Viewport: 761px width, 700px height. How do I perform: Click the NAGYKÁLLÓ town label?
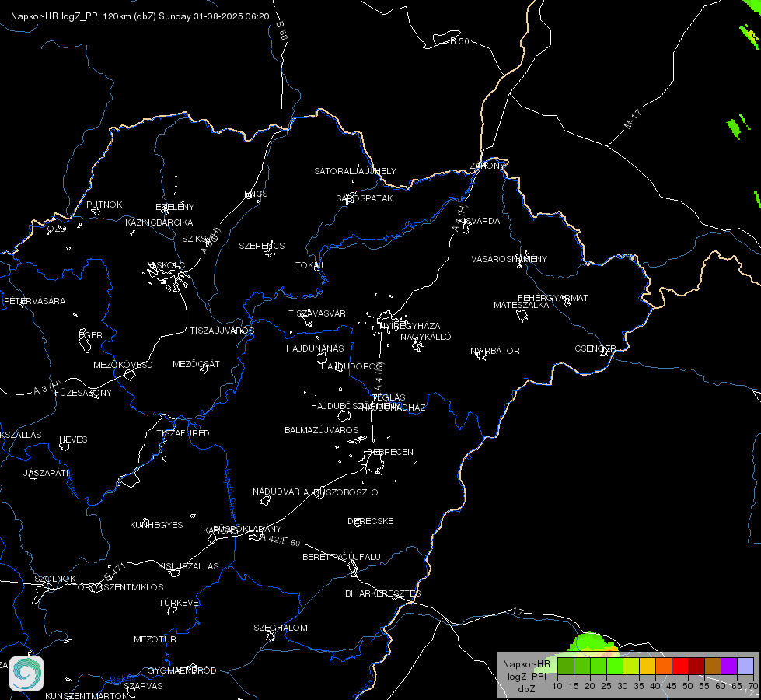pyautogui.click(x=426, y=337)
